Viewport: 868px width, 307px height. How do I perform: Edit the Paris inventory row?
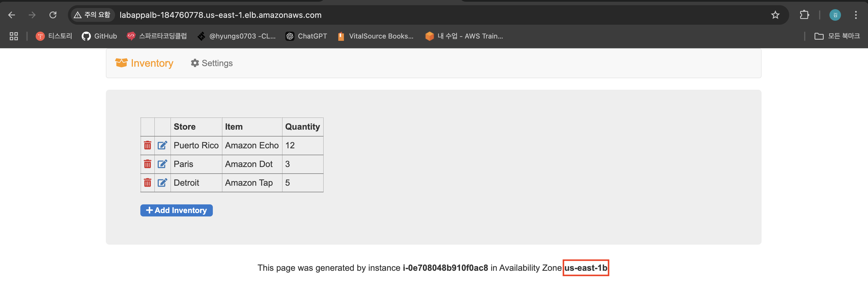pos(162,164)
